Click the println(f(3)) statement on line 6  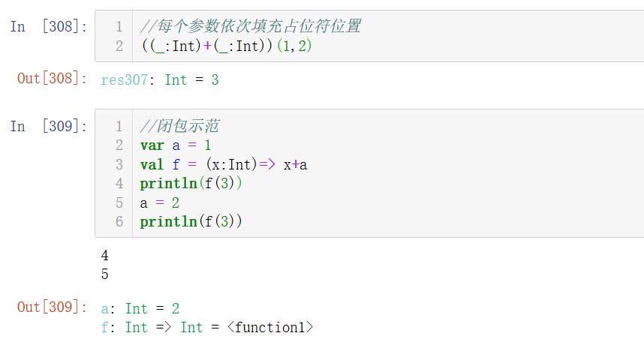click(191, 221)
